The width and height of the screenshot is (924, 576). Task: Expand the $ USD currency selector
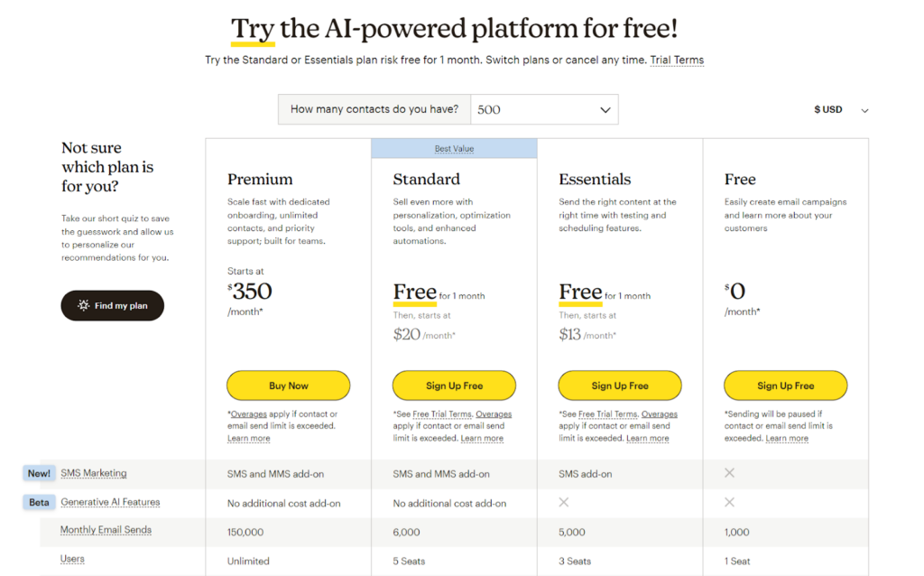click(x=841, y=110)
